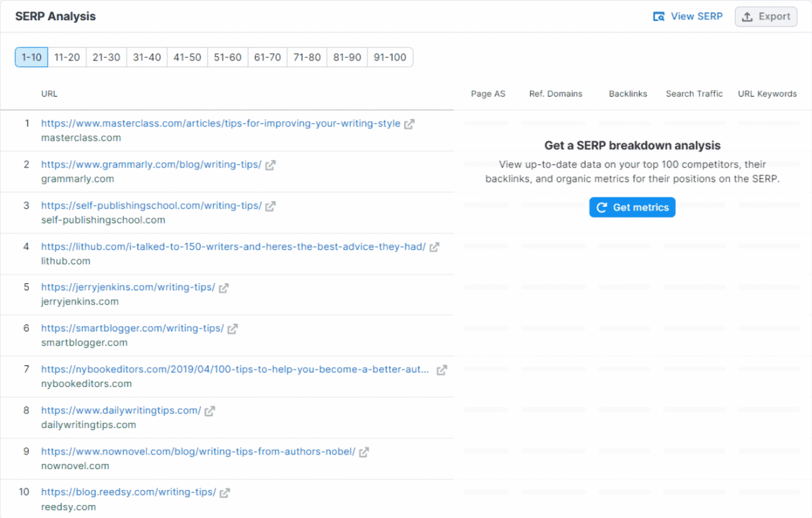This screenshot has width=812, height=518.
Task: Open external link icon for blog.reedsy.com URL
Action: [225, 493]
